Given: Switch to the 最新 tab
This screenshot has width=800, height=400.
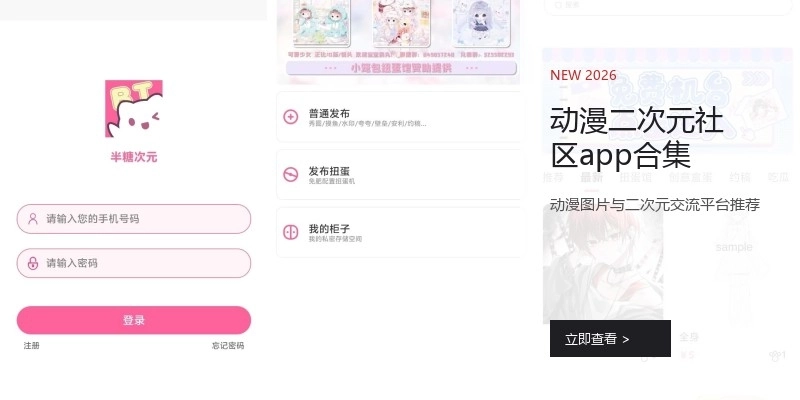Looking at the screenshot, I should (592, 178).
